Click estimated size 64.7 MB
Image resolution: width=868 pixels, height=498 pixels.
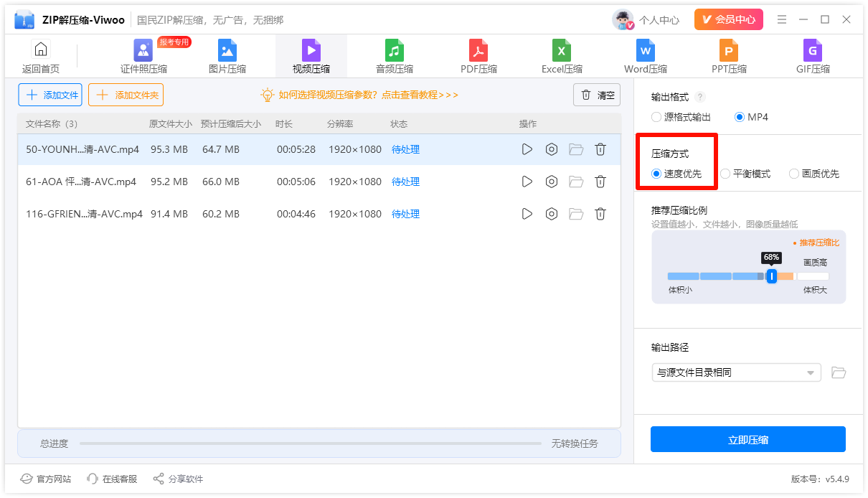[x=221, y=149]
